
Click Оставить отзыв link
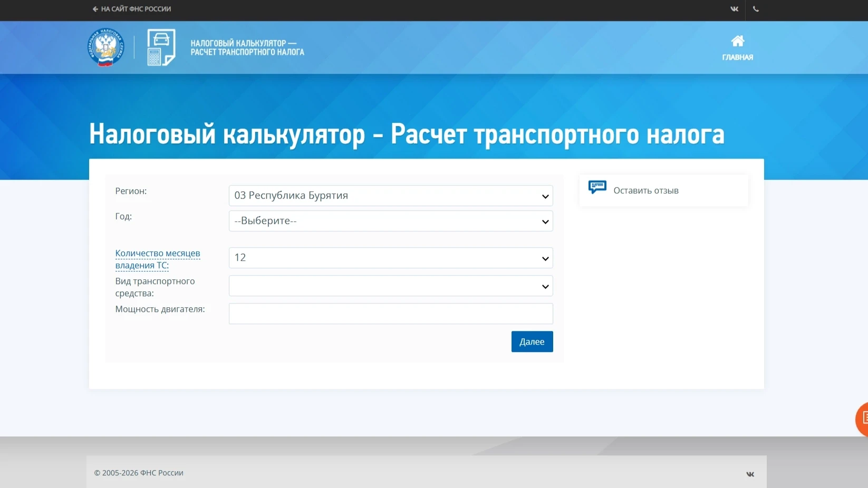(645, 191)
